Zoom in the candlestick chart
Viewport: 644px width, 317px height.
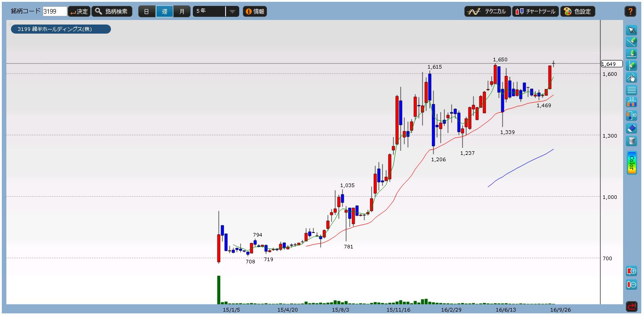coord(631,271)
